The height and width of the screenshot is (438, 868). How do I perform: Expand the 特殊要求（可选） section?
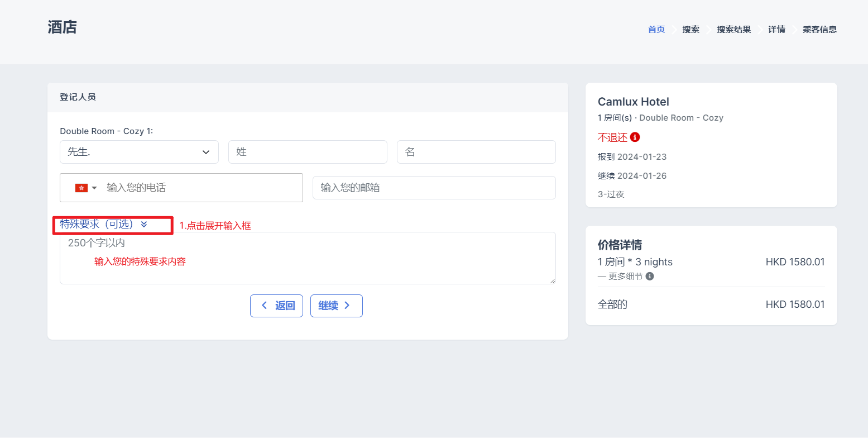point(97,224)
